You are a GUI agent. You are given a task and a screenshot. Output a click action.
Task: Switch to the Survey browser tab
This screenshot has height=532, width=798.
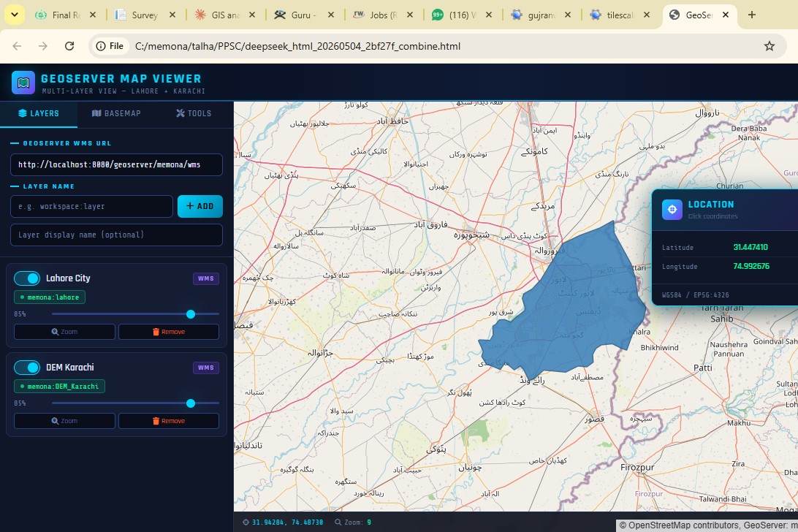(145, 15)
